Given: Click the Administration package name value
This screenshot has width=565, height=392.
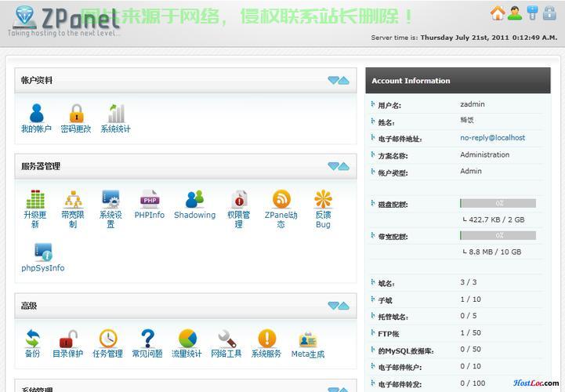Looking at the screenshot, I should coord(484,154).
